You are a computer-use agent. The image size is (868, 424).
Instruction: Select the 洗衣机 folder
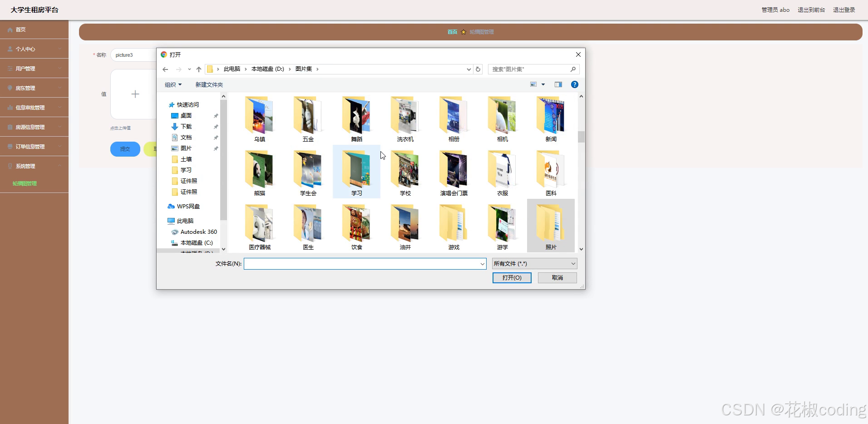(x=405, y=119)
